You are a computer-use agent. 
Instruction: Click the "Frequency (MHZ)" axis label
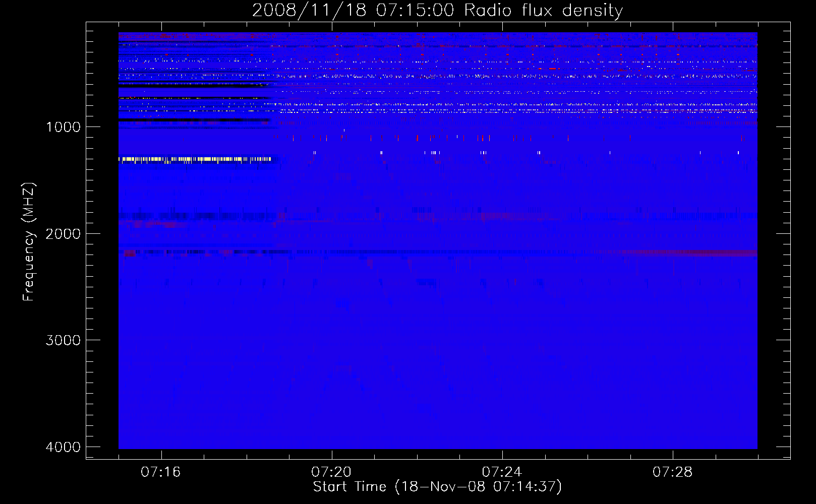29,242
